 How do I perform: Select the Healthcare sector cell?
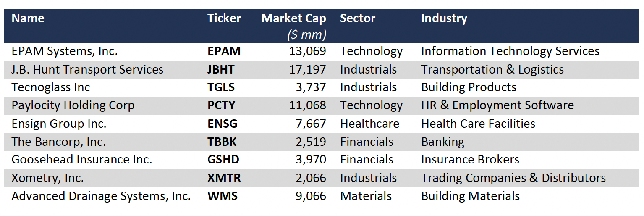pyautogui.click(x=369, y=124)
